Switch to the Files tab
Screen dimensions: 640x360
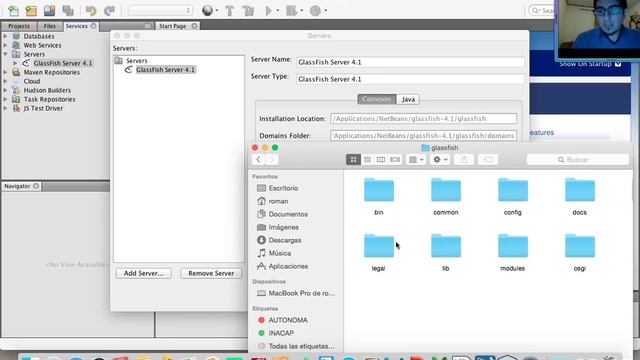click(x=49, y=26)
